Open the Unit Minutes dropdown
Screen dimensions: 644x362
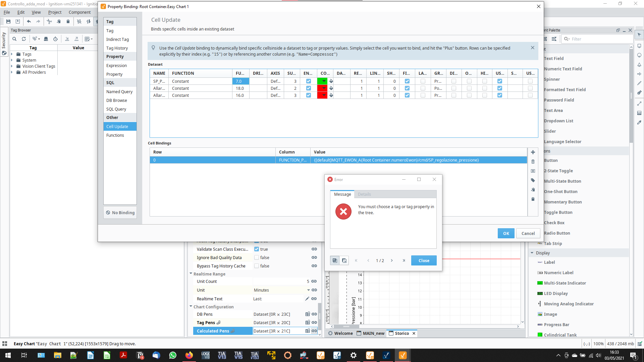click(x=308, y=290)
